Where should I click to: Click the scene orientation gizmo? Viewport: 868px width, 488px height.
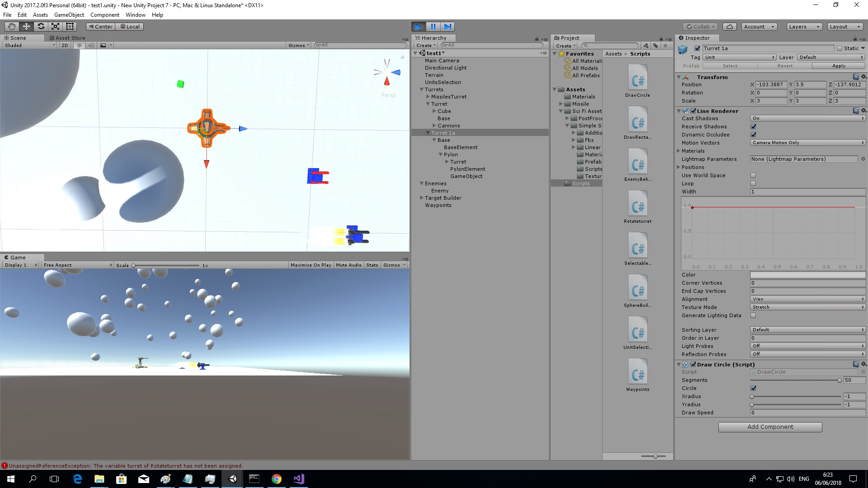387,72
